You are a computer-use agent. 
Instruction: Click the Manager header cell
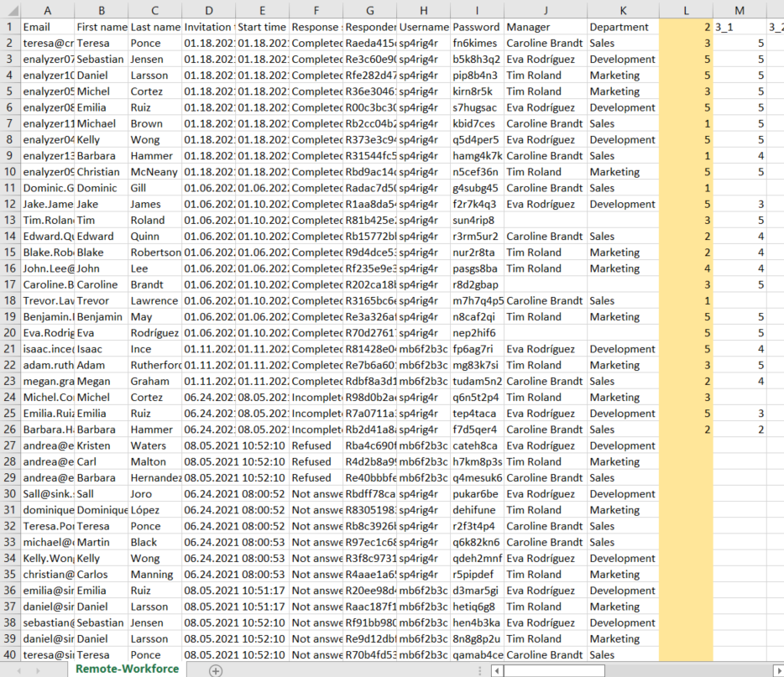(545, 27)
